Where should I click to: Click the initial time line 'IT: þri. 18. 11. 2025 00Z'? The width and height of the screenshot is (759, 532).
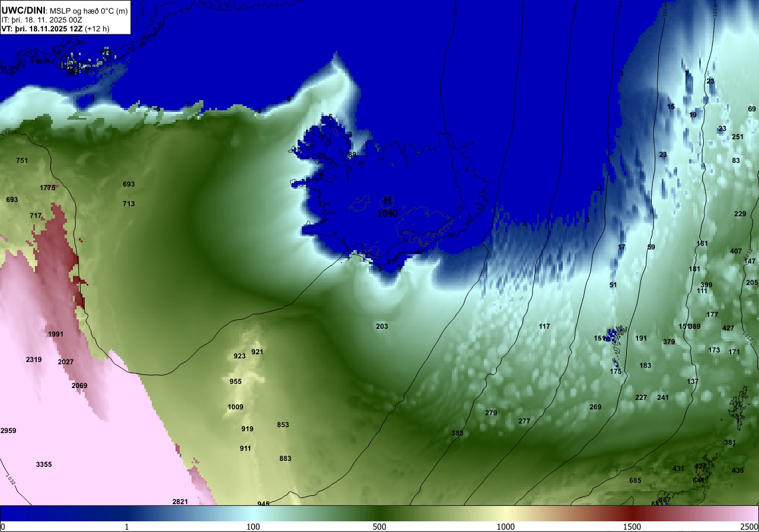42,20
